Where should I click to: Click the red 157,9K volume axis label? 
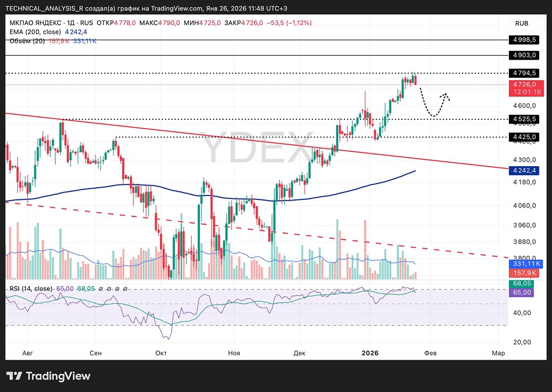pyautogui.click(x=524, y=273)
